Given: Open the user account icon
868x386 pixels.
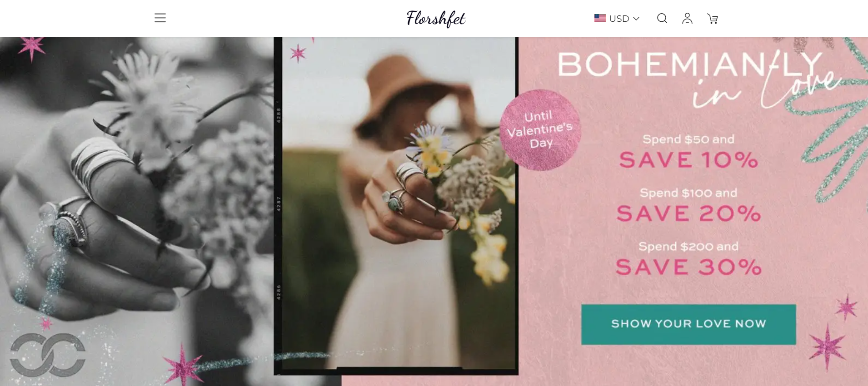Looking at the screenshot, I should [687, 18].
